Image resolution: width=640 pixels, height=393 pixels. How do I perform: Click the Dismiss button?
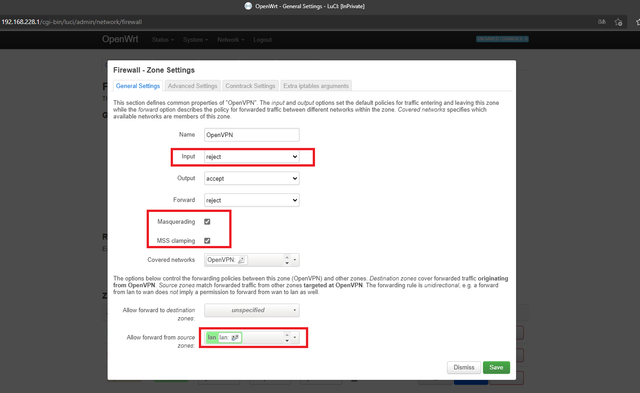point(464,367)
